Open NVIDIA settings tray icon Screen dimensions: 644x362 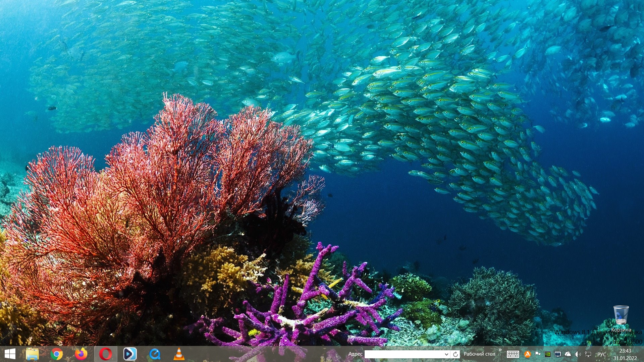[x=547, y=354]
